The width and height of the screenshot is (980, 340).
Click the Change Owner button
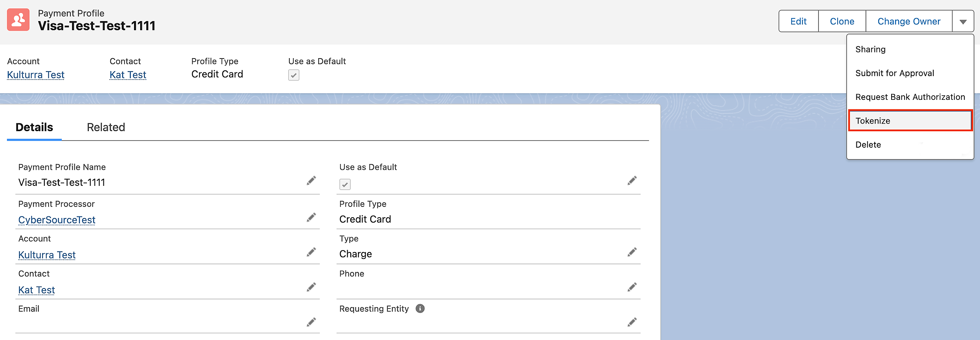(x=909, y=21)
